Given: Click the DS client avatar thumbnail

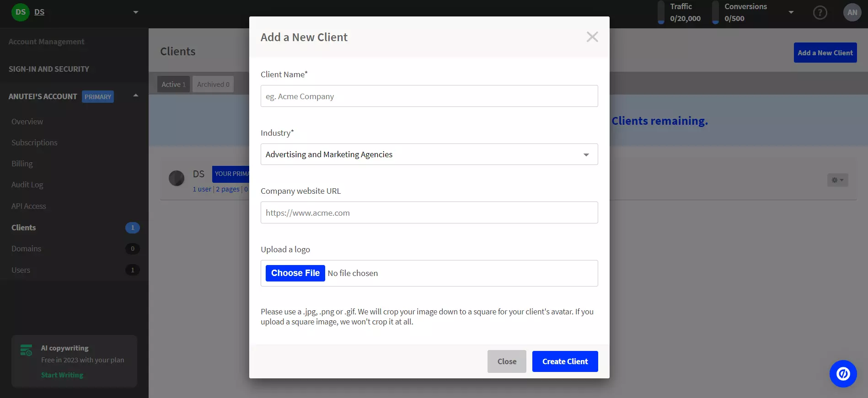Looking at the screenshot, I should (177, 178).
